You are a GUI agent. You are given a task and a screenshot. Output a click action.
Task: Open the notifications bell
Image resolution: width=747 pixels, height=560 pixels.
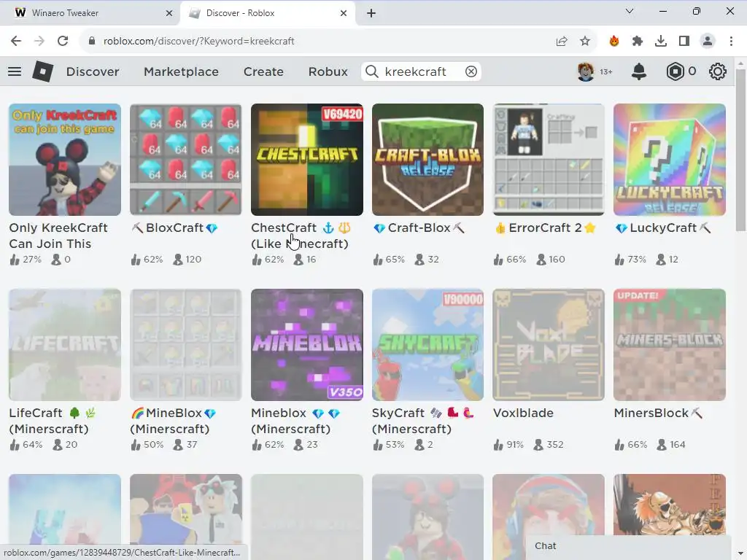(x=639, y=71)
